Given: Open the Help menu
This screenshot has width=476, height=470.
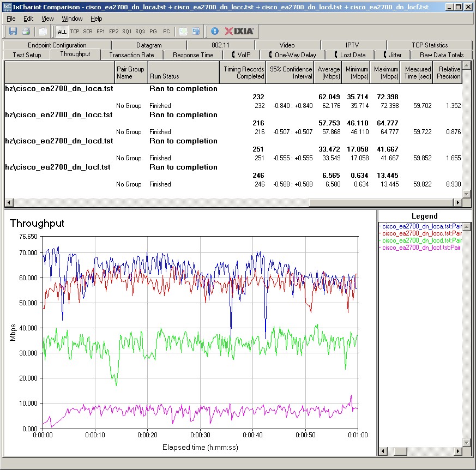Looking at the screenshot, I should (96, 19).
